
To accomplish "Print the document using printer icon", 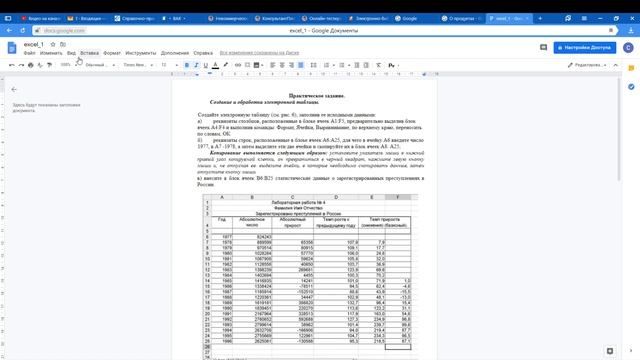I will coord(31,65).
